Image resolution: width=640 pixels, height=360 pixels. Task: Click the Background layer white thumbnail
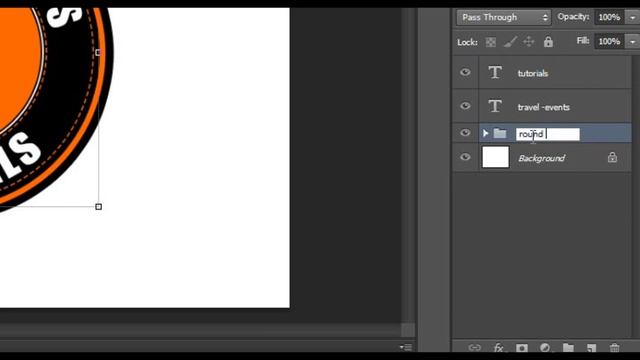496,157
